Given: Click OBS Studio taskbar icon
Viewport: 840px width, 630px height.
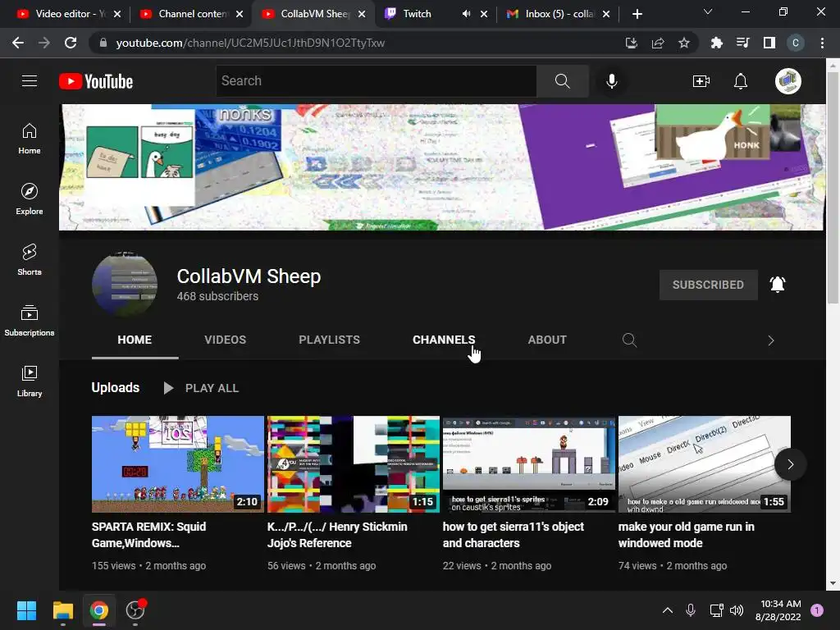Looking at the screenshot, I should coord(135,610).
